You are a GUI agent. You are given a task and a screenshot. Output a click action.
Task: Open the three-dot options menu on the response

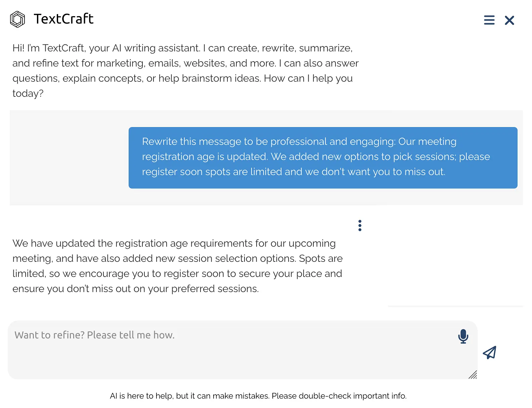pyautogui.click(x=359, y=225)
